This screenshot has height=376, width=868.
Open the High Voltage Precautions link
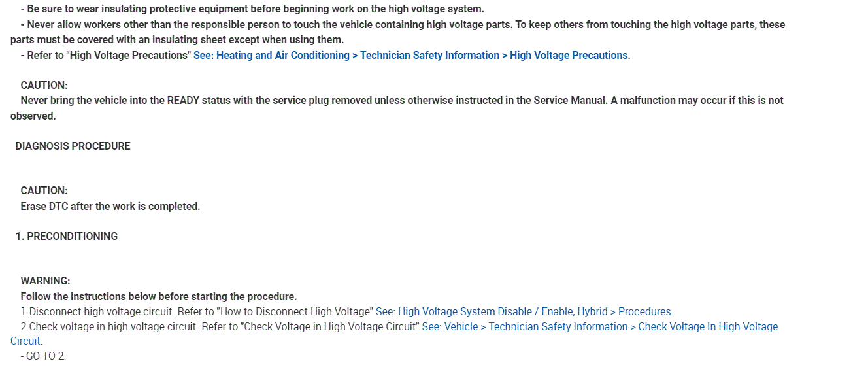click(x=412, y=56)
